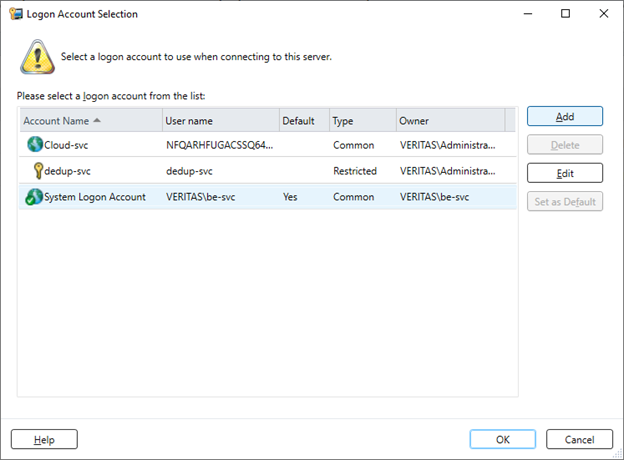
Task: Edit the selected logon account
Action: tap(565, 173)
